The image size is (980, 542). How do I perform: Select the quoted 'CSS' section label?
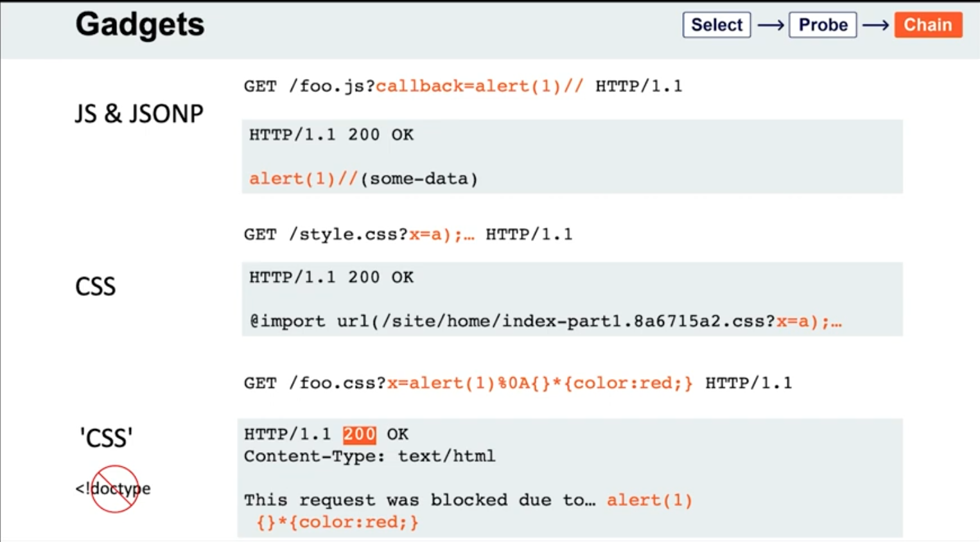(x=106, y=439)
